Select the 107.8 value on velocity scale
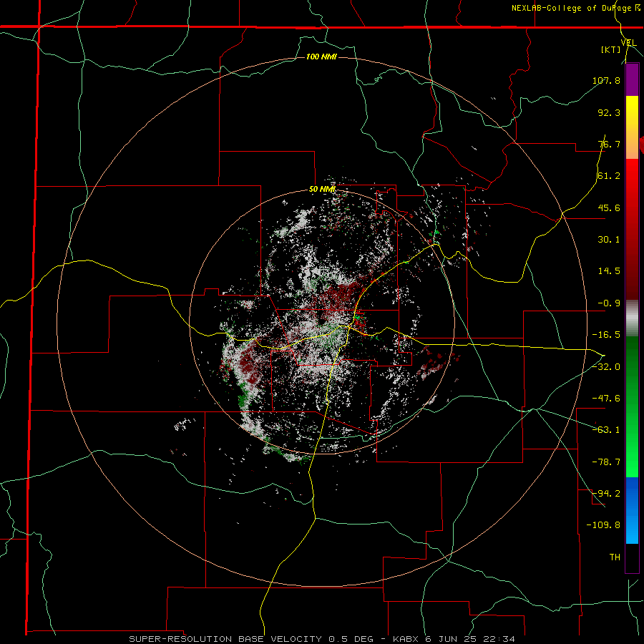 [x=606, y=80]
